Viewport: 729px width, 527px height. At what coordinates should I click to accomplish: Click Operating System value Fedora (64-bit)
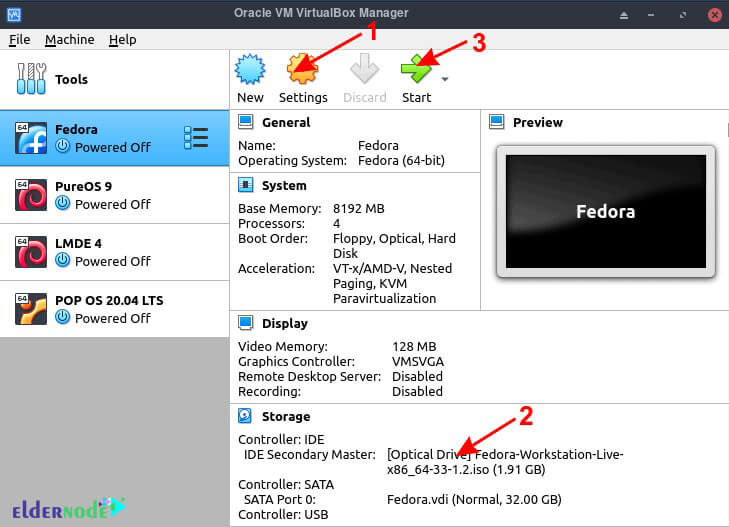click(x=401, y=161)
